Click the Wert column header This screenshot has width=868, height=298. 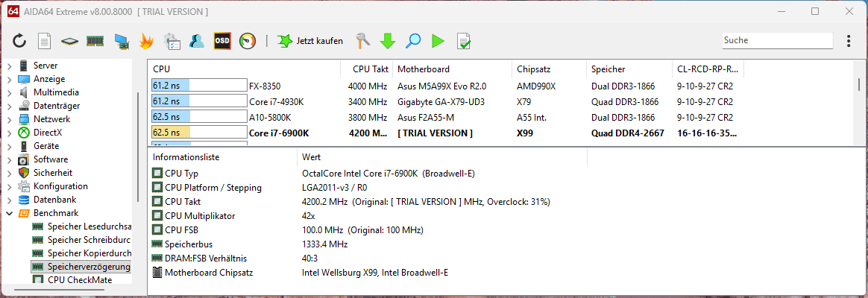pos(441,157)
